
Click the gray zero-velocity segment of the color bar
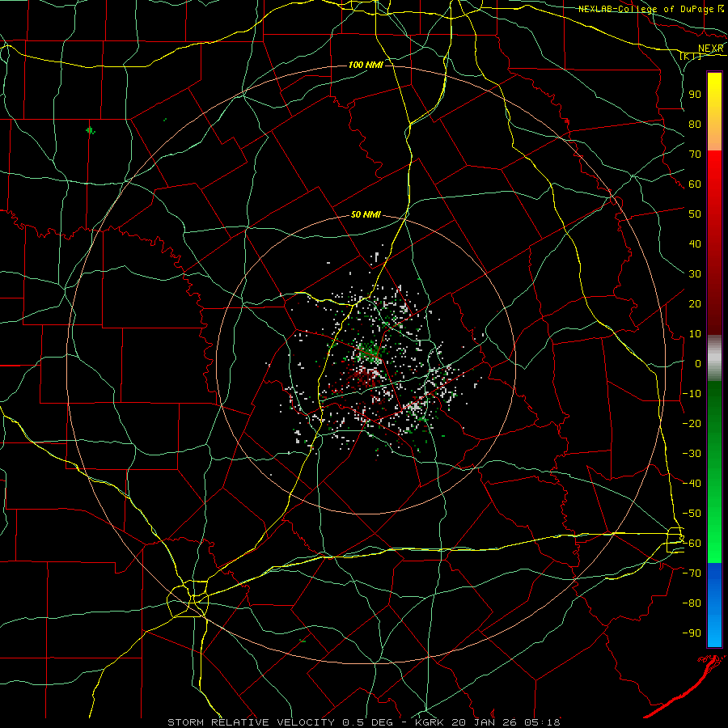point(714,358)
